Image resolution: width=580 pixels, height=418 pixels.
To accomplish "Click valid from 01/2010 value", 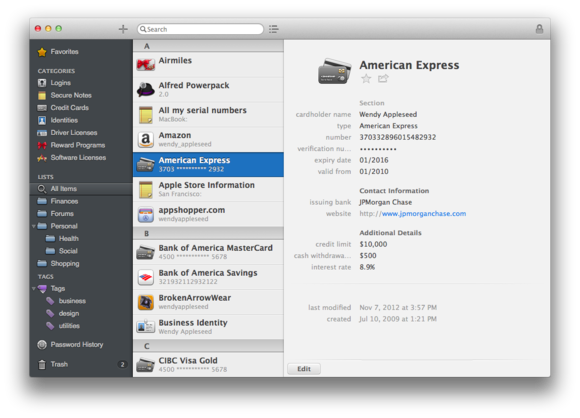I will coord(374,172).
